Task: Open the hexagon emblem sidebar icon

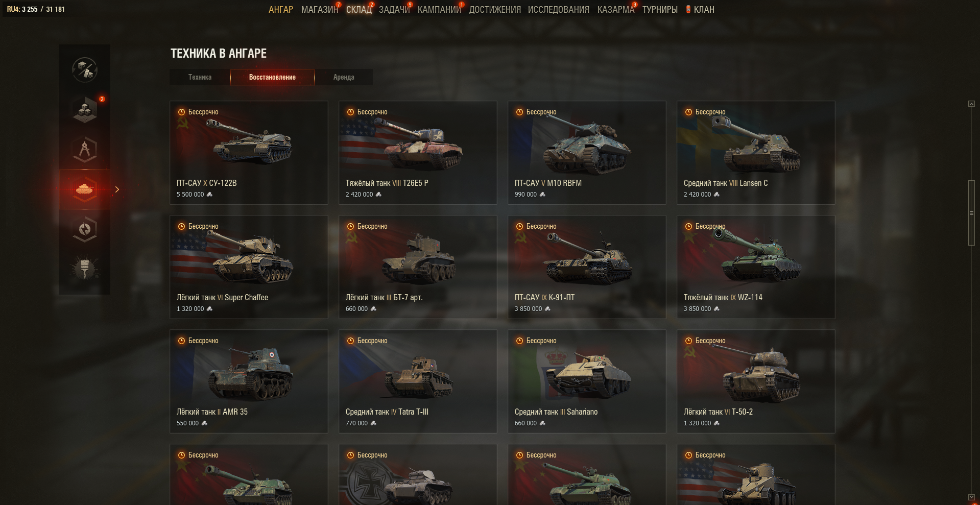Action: pyautogui.click(x=85, y=229)
